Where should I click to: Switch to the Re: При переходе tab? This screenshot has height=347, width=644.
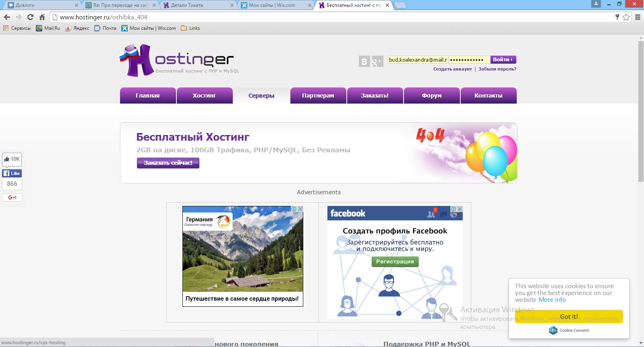coord(120,5)
